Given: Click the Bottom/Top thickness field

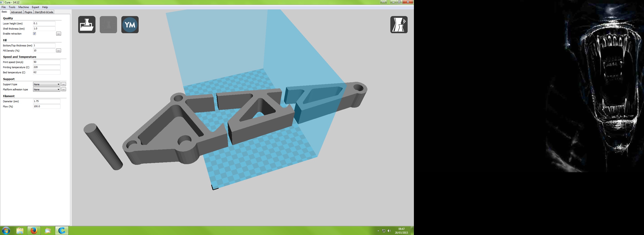Looking at the screenshot, I should click(x=44, y=45).
